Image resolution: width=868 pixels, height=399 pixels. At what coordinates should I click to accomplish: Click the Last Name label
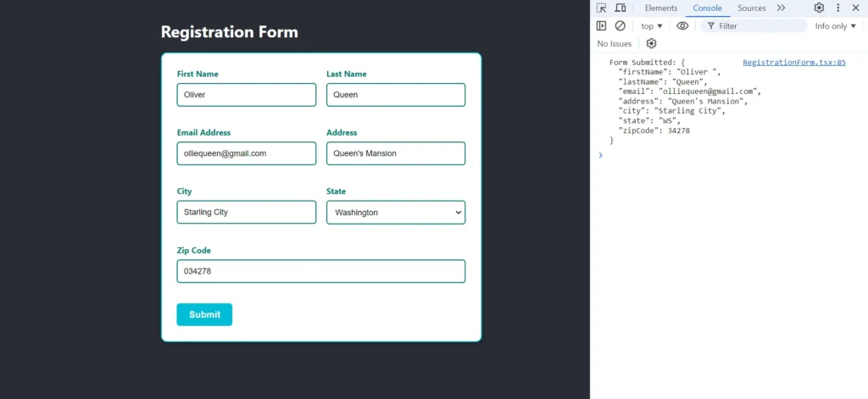(x=347, y=74)
